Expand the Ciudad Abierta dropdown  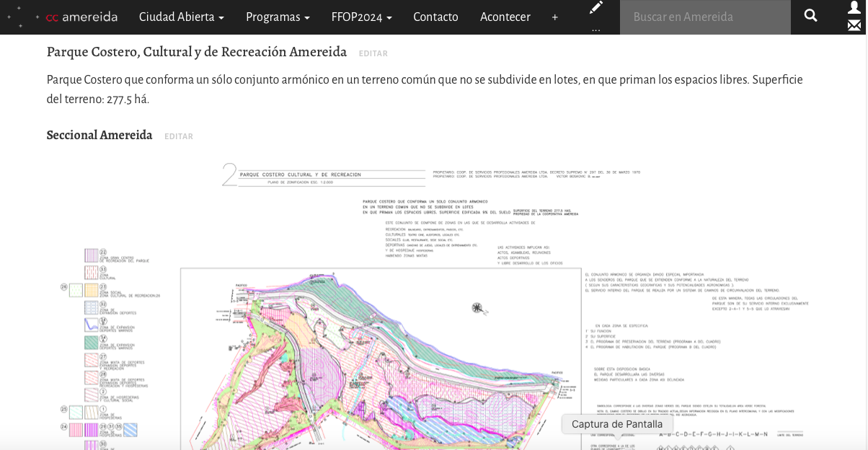[x=181, y=17]
